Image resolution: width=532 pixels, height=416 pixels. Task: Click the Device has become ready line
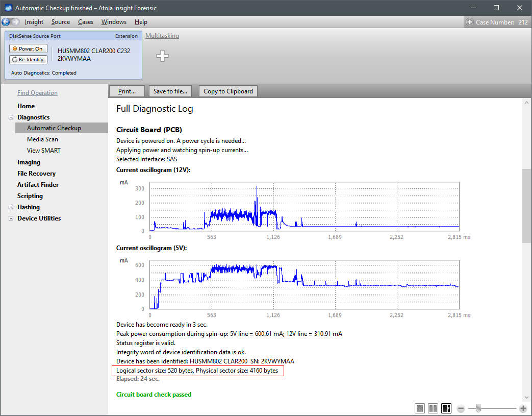pos(162,325)
